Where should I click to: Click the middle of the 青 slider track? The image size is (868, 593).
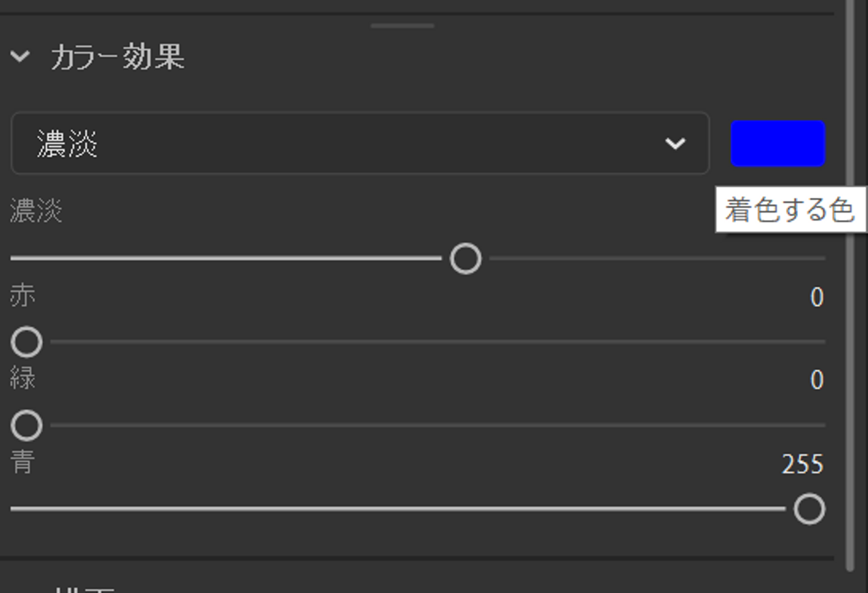coord(398,509)
